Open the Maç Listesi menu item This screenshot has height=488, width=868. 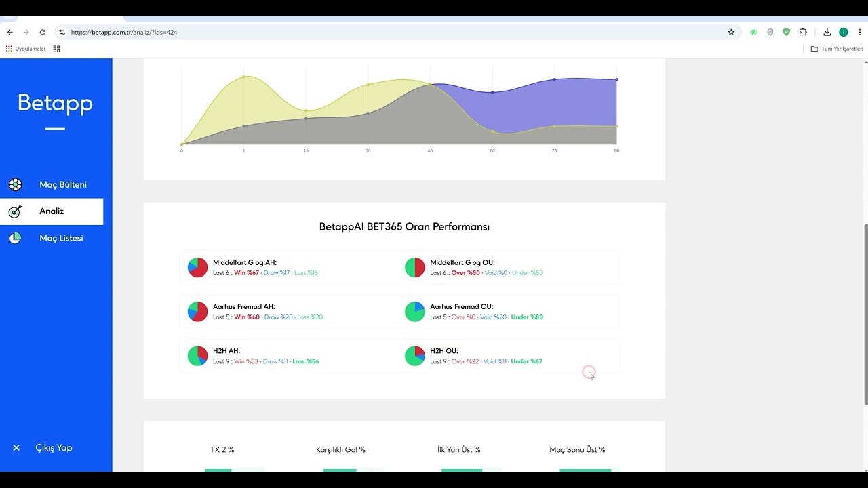click(52, 238)
